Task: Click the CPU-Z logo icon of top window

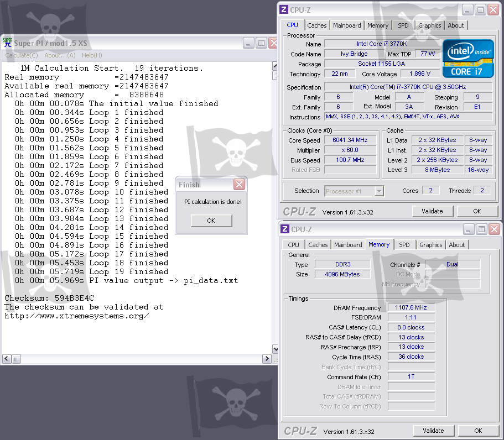Action: click(284, 9)
